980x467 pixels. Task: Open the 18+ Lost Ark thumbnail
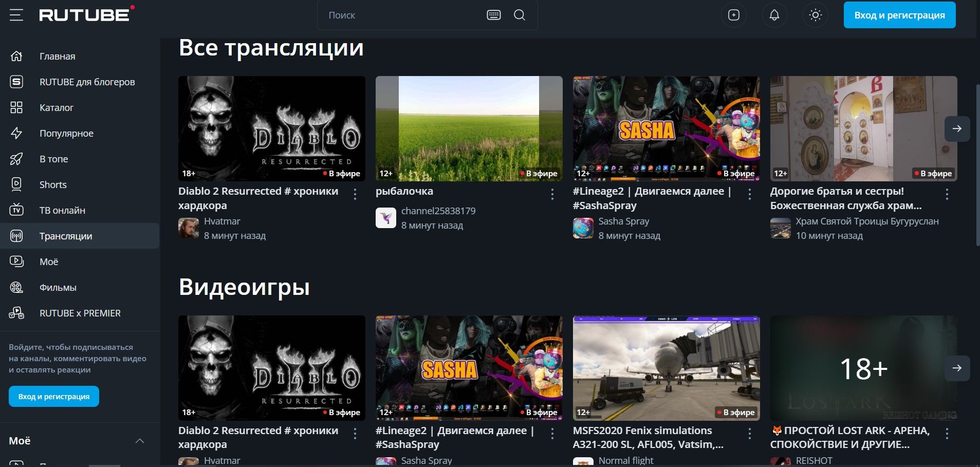tap(864, 368)
